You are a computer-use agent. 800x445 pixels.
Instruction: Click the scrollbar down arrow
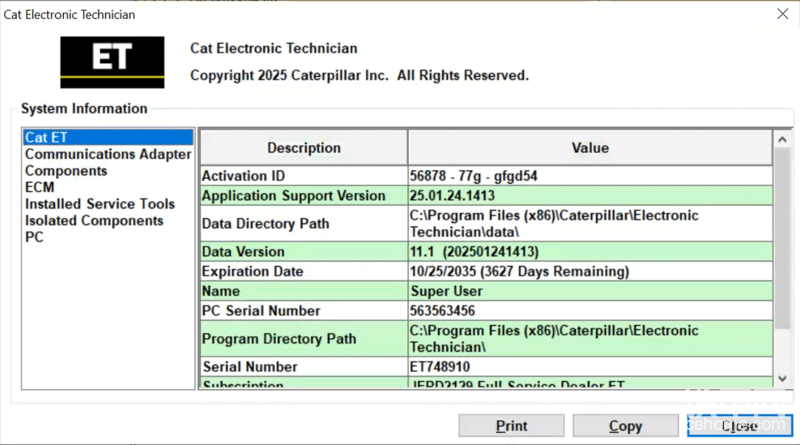(x=782, y=379)
